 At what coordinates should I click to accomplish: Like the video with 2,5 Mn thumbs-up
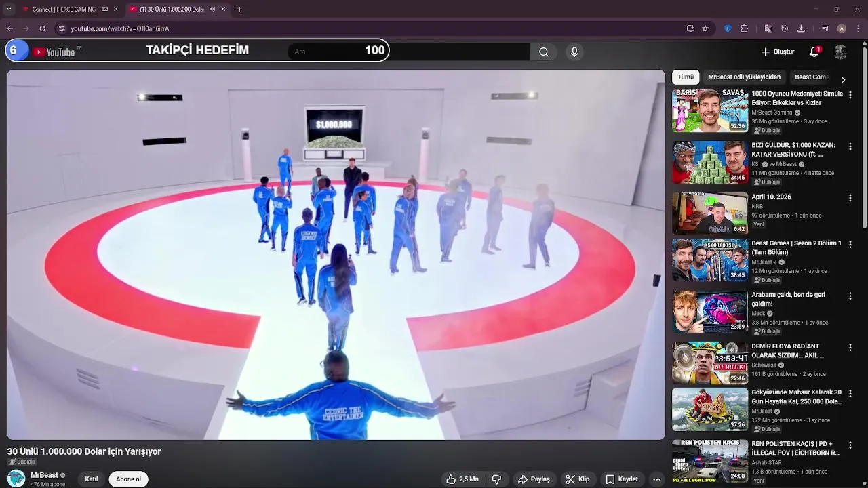pos(462,479)
